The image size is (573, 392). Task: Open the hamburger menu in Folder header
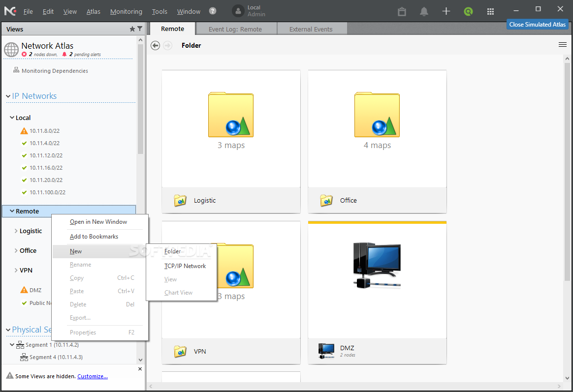point(562,45)
